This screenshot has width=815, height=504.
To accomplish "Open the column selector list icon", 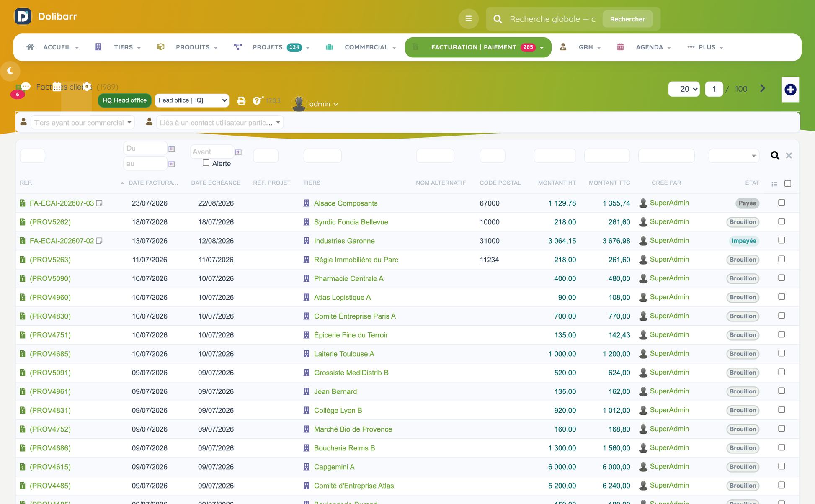I will [x=774, y=184].
